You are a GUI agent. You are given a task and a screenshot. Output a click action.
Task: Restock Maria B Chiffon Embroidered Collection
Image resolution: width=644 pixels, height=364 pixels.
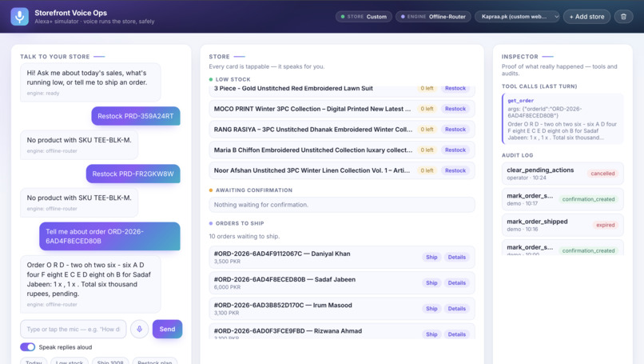pos(455,150)
